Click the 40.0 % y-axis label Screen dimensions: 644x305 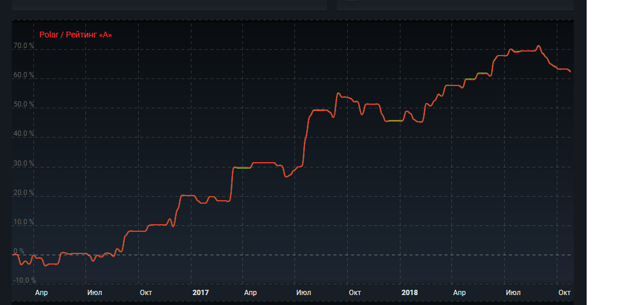[x=24, y=134]
